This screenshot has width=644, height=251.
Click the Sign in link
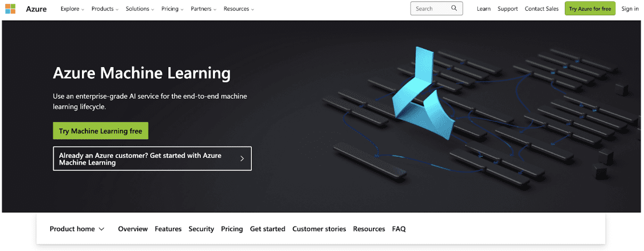tap(630, 9)
